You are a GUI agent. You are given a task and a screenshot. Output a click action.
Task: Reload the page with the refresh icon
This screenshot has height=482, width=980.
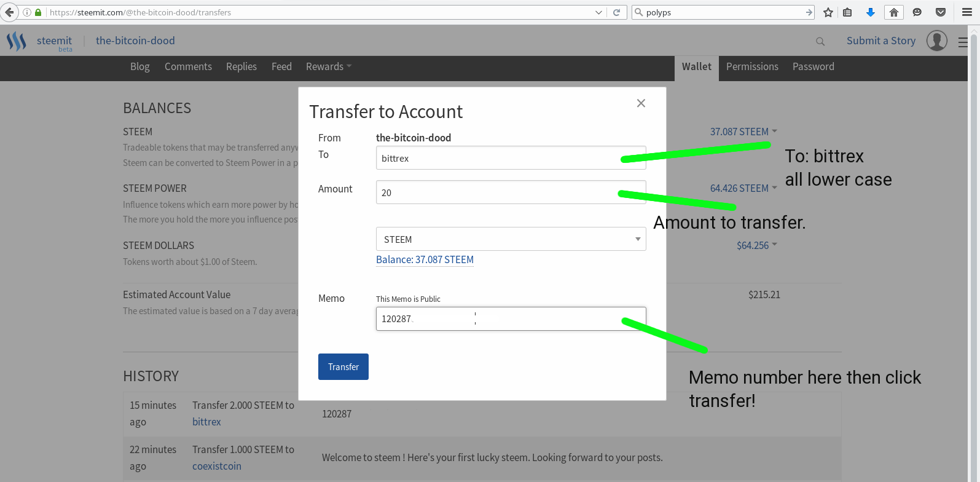(616, 12)
